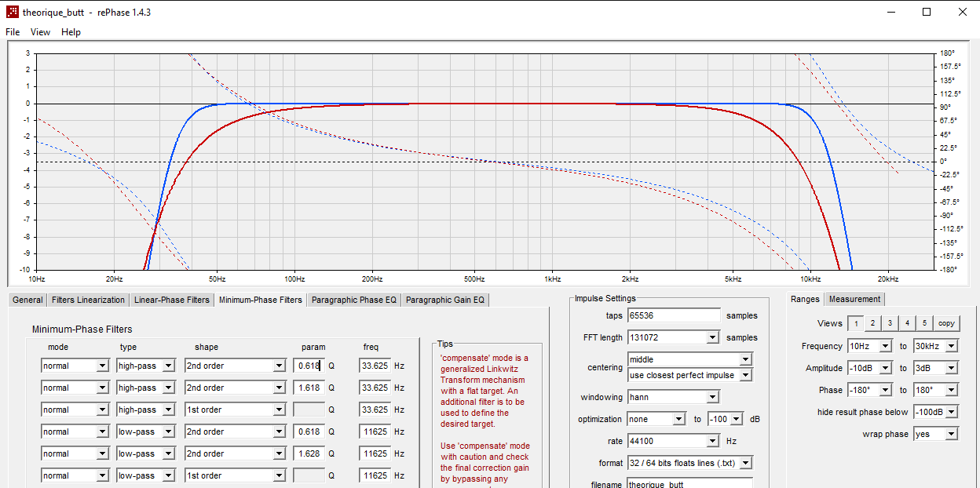The width and height of the screenshot is (980, 488).
Task: Open the Linear-Phase Filters tab
Action: 172,300
